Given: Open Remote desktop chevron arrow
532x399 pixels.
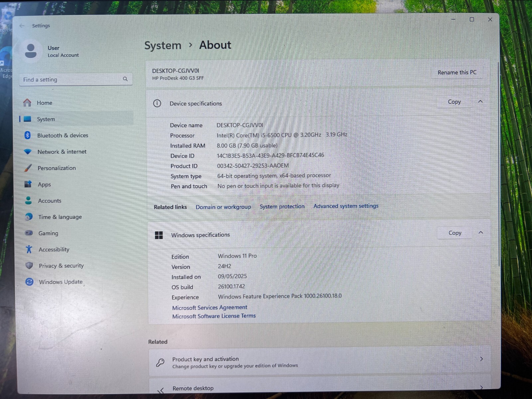Looking at the screenshot, I should coord(481,387).
